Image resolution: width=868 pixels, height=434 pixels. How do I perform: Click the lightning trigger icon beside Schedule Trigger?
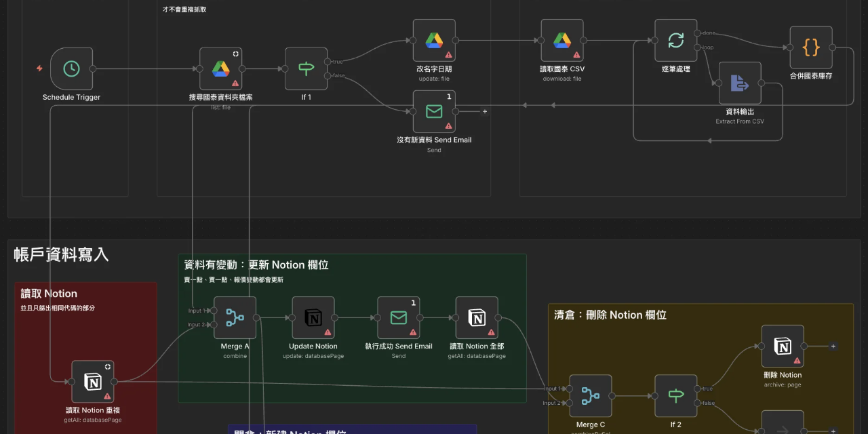coord(39,68)
